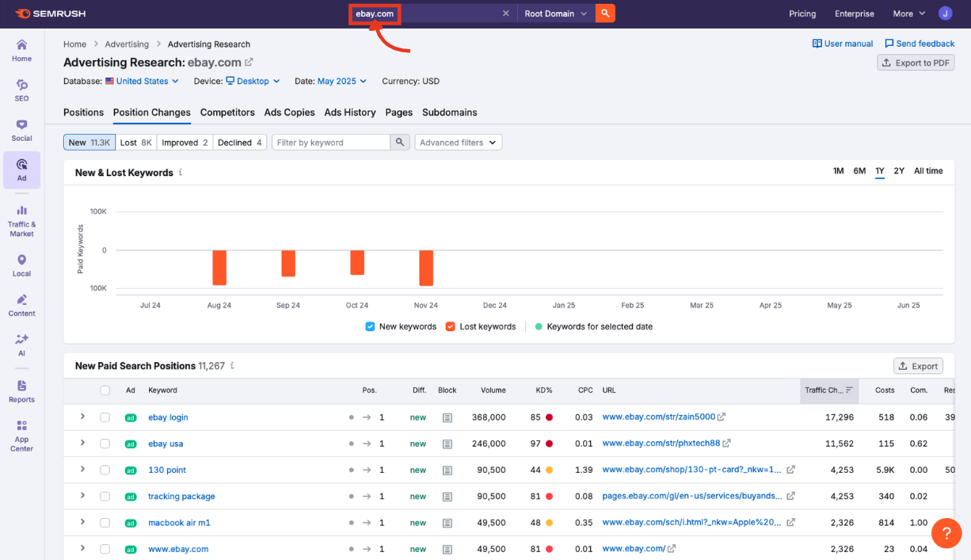Screen dimensions: 971x560
Task: Export the New Paid Search Positions table
Action: click(x=918, y=366)
